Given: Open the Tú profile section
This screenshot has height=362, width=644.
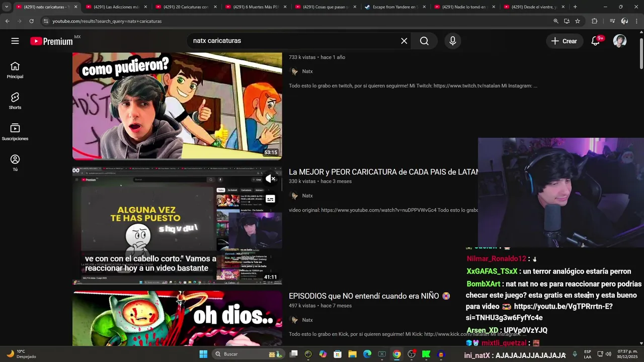Looking at the screenshot, I should [15, 163].
